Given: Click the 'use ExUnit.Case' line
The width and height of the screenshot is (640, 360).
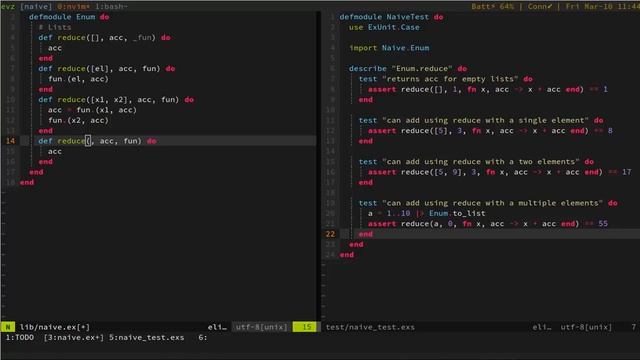Looking at the screenshot, I should [x=384, y=27].
